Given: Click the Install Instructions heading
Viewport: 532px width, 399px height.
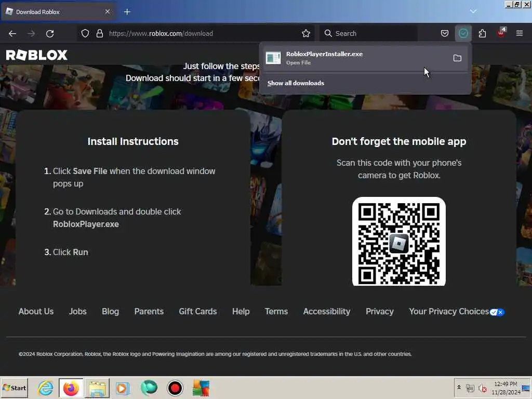Looking at the screenshot, I should click(x=133, y=141).
